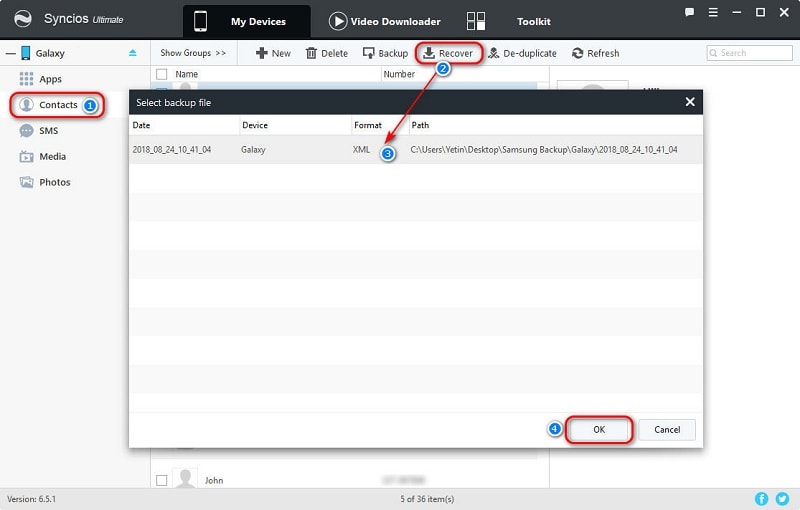The width and height of the screenshot is (800, 510).
Task: Open the Facebook icon
Action: tap(761, 499)
